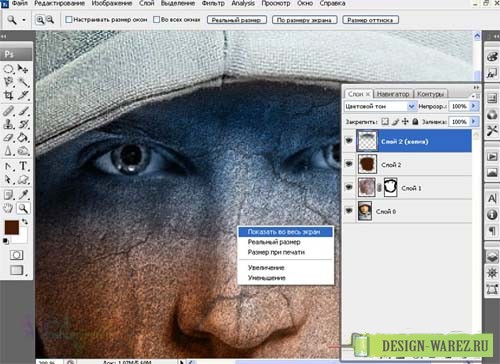The height and width of the screenshot is (364, 500).
Task: Switch to the 'Навигатор' tab
Action: pos(393,94)
